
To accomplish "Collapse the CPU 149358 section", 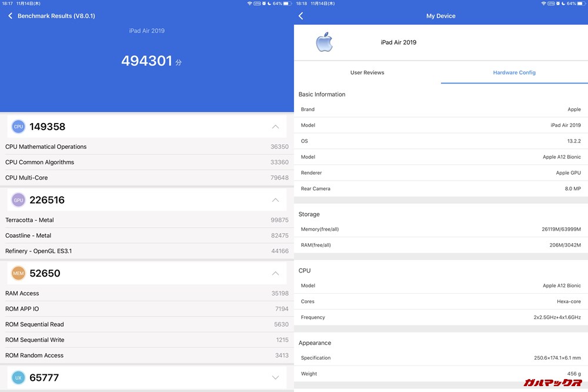I will pyautogui.click(x=275, y=126).
